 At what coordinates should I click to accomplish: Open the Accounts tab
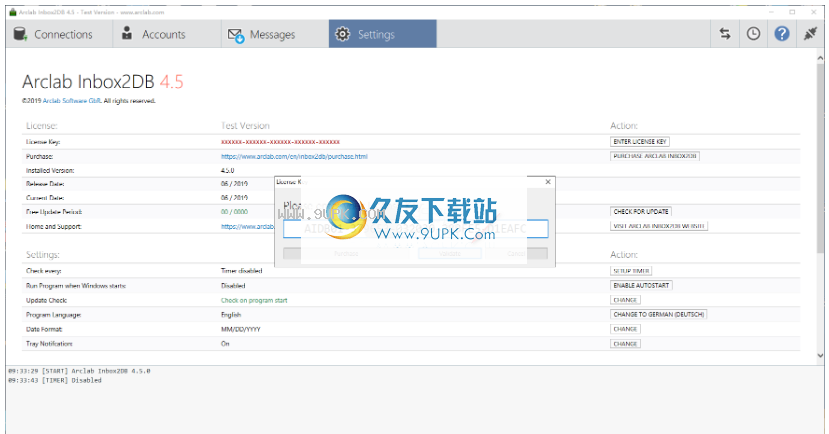pyautogui.click(x=167, y=34)
